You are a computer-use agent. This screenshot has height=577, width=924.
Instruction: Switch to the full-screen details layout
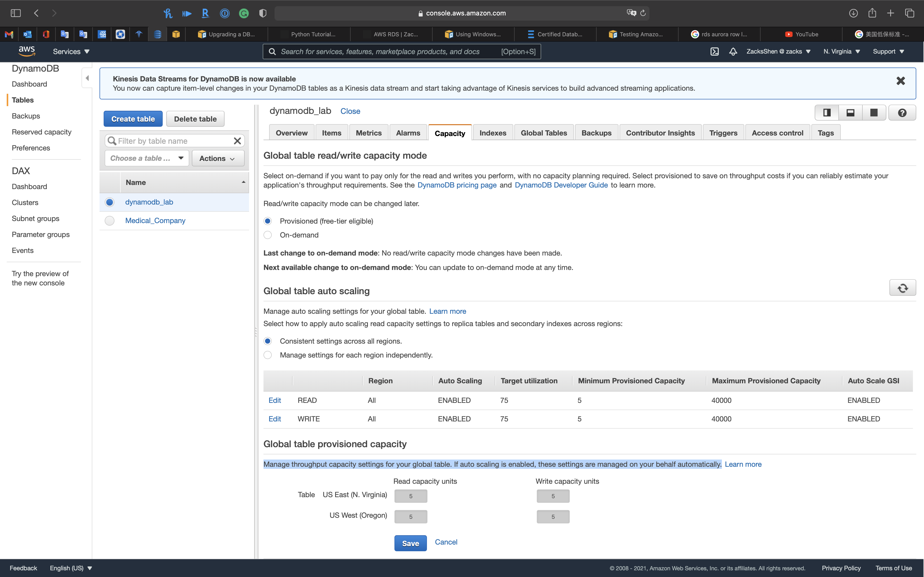[874, 113]
